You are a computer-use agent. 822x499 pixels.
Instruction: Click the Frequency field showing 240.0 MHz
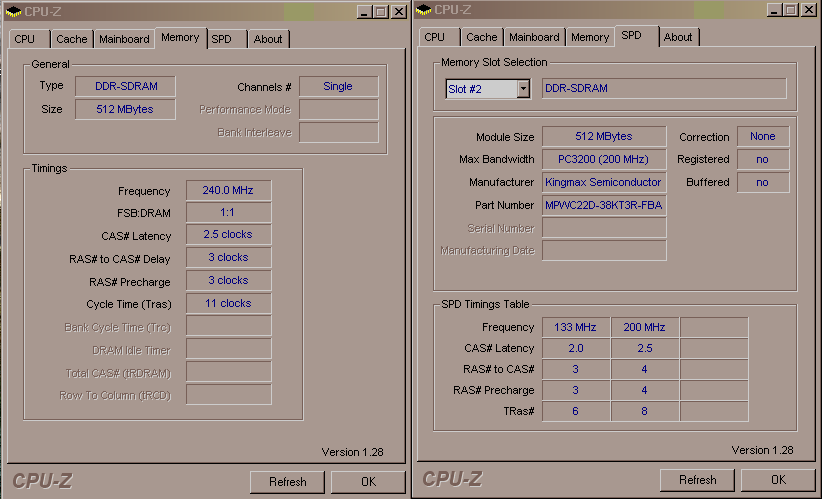(x=228, y=191)
